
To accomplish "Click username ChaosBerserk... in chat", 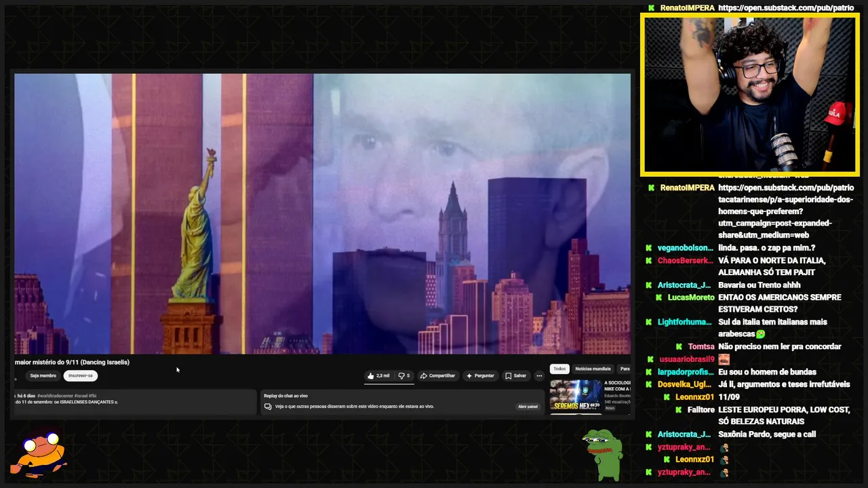I will [x=685, y=260].
